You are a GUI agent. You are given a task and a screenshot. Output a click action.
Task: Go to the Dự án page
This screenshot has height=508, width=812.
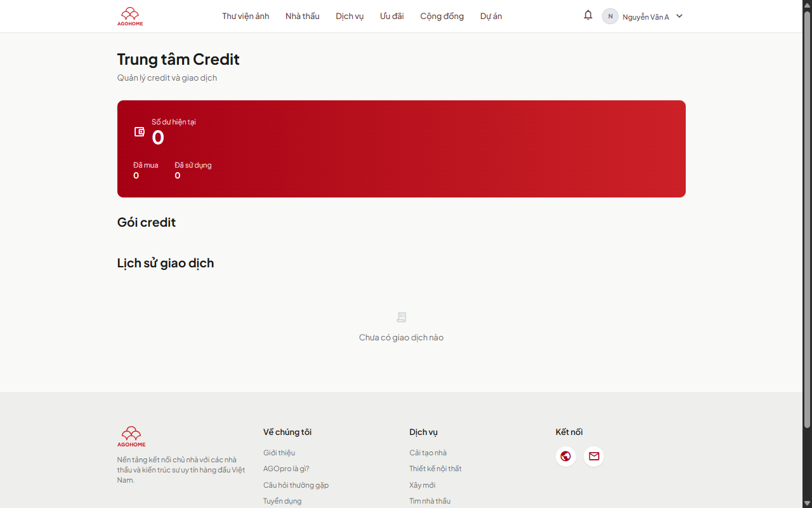(491, 17)
